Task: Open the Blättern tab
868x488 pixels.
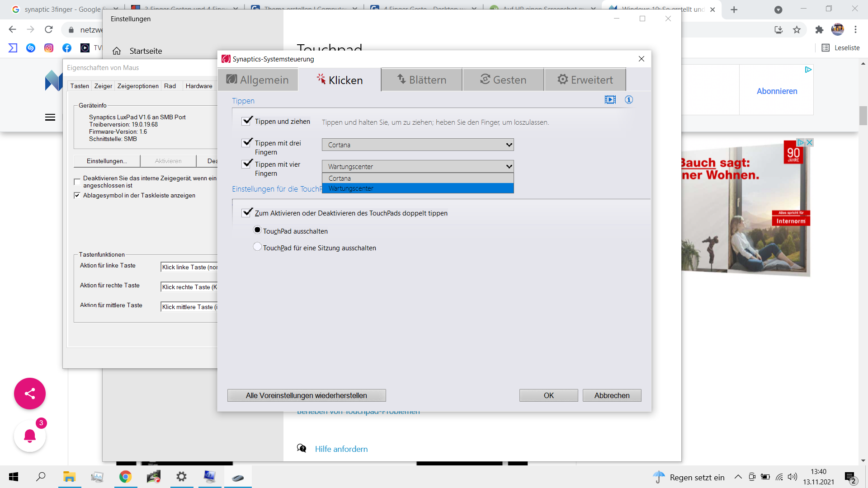Action: click(x=421, y=80)
